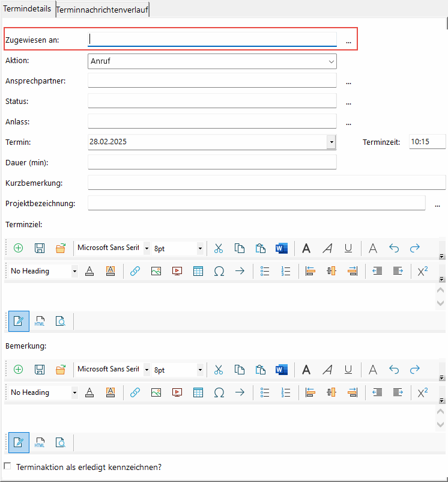Center-align text in the Bemerkung editor
This screenshot has width=448, height=482.
pyautogui.click(x=331, y=392)
